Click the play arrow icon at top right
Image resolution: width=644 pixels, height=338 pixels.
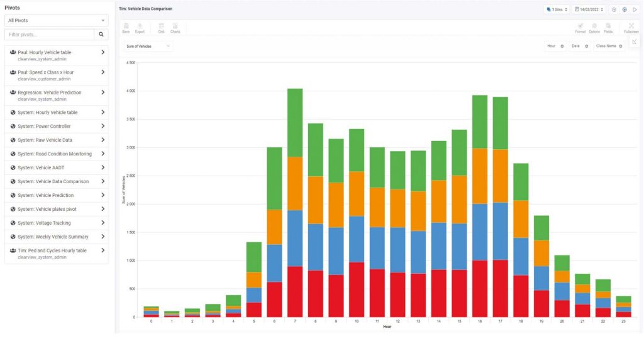pos(635,9)
